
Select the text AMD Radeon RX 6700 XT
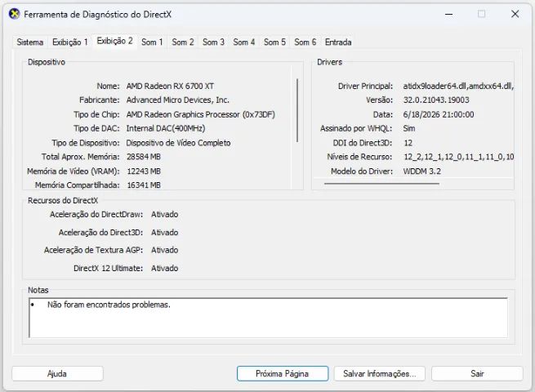point(170,86)
